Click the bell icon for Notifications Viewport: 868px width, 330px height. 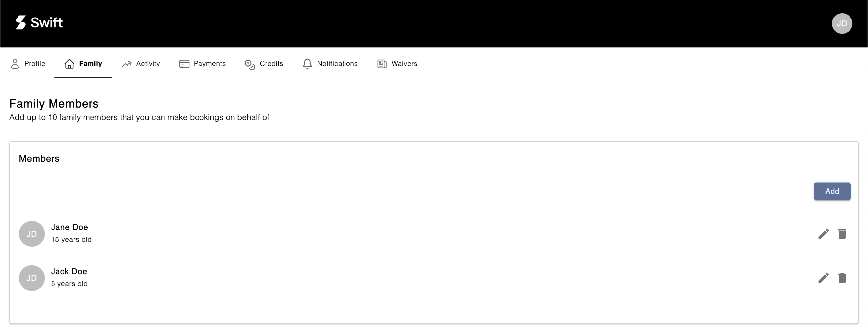tap(307, 64)
